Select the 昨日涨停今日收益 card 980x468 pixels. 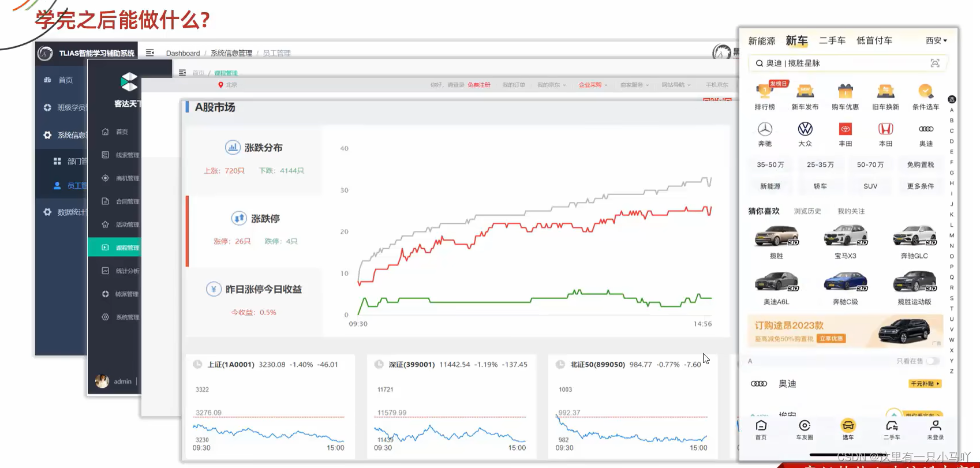(x=254, y=302)
